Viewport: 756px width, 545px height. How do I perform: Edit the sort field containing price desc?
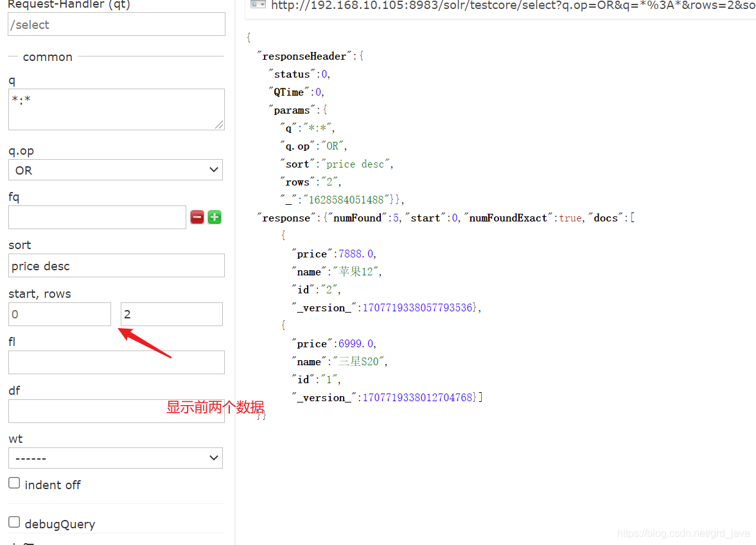click(x=117, y=266)
